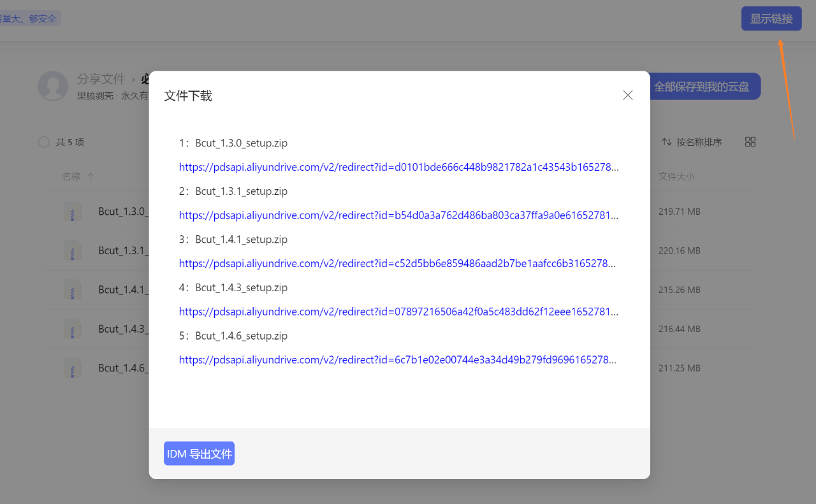Select zip icon of Bcut_1.3.1 row
This screenshot has height=504, width=816.
coord(72,250)
